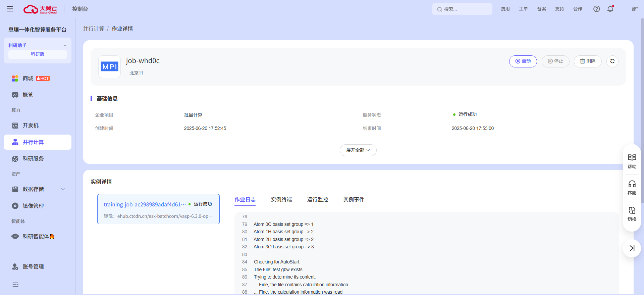Collapse the sidebar with bottom icon
The height and width of the screenshot is (295, 644).
15,285
